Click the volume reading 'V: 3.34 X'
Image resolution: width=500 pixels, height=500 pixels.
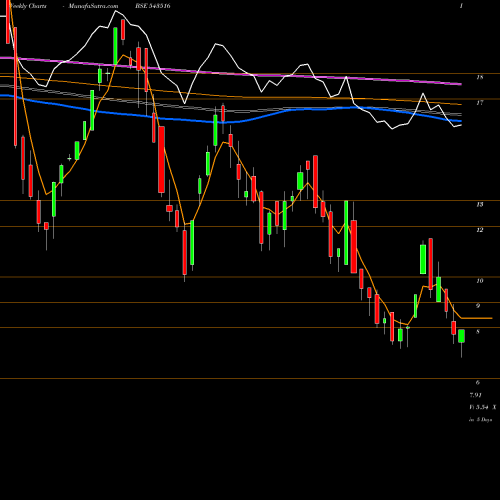(483, 407)
